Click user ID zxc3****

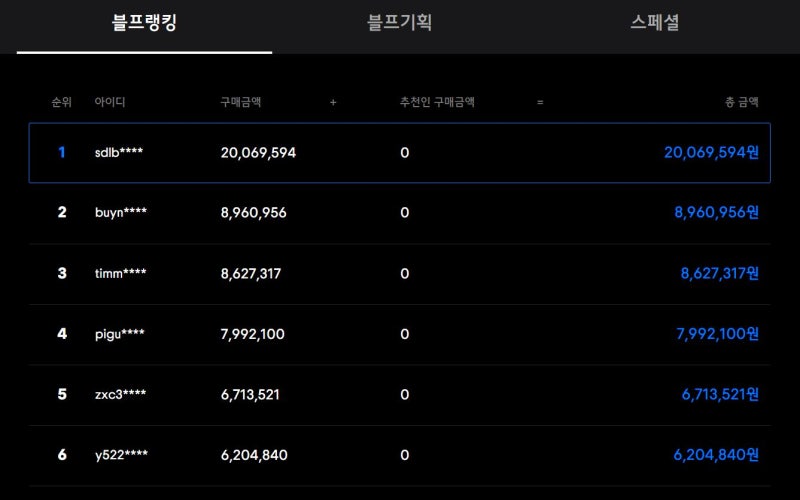[120, 394]
